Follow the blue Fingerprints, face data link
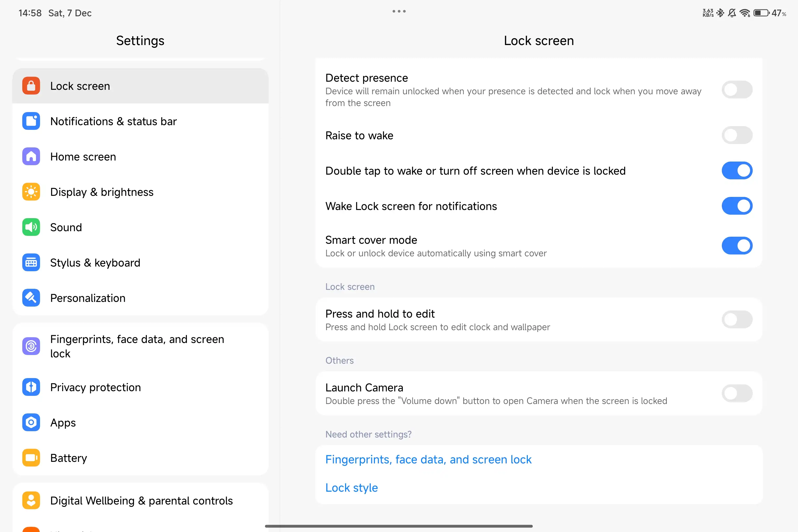 pos(428,459)
